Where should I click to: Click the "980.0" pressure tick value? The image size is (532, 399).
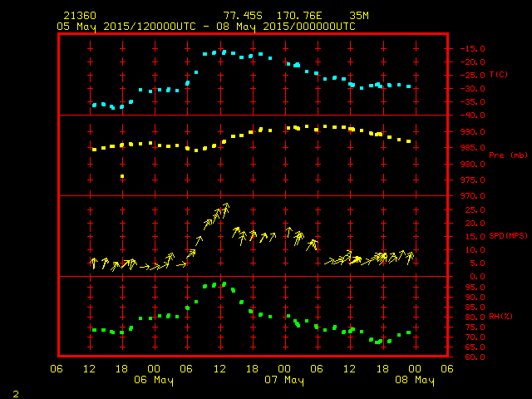tap(473, 165)
